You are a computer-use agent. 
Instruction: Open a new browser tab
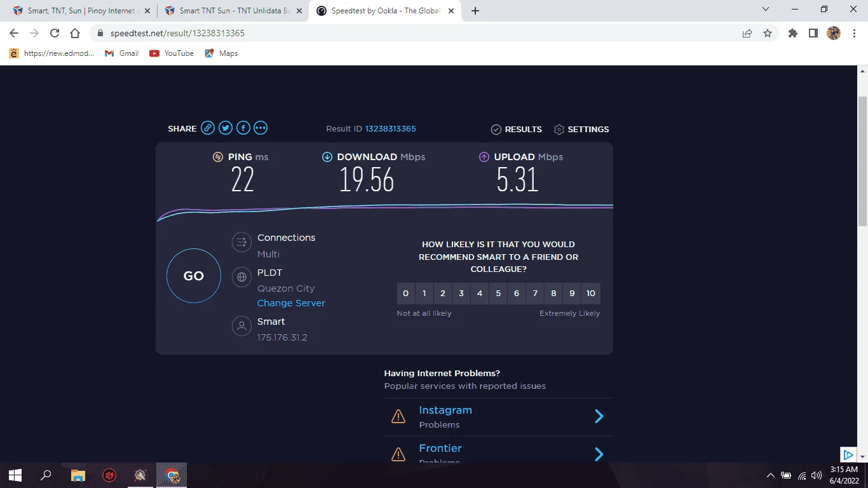[475, 11]
